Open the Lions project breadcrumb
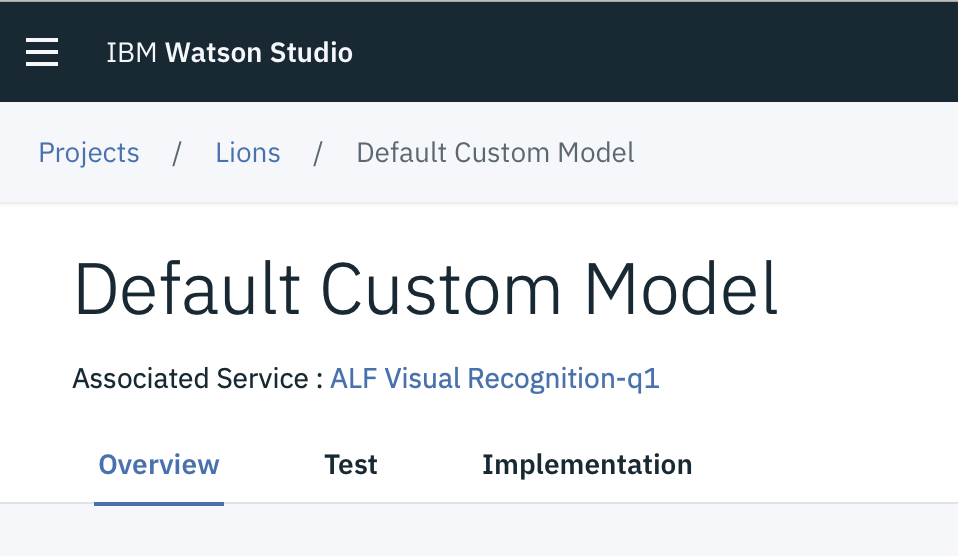The image size is (958, 556). pyautogui.click(x=247, y=153)
